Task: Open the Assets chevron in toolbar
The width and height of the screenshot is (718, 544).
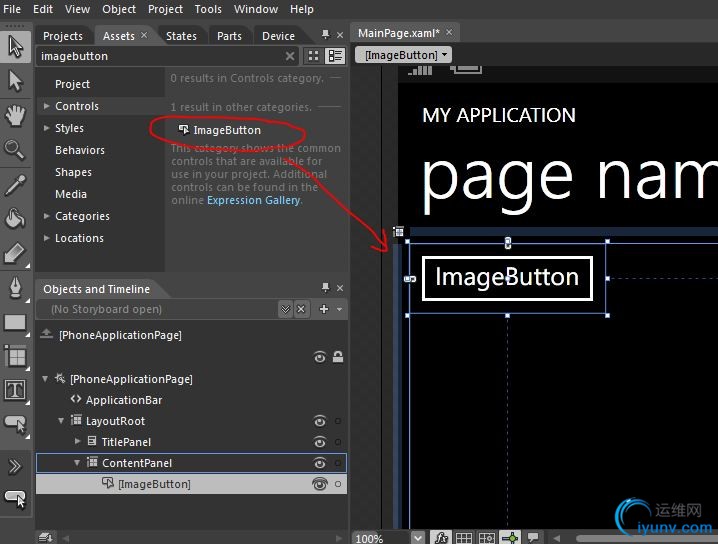Action: coord(15,466)
